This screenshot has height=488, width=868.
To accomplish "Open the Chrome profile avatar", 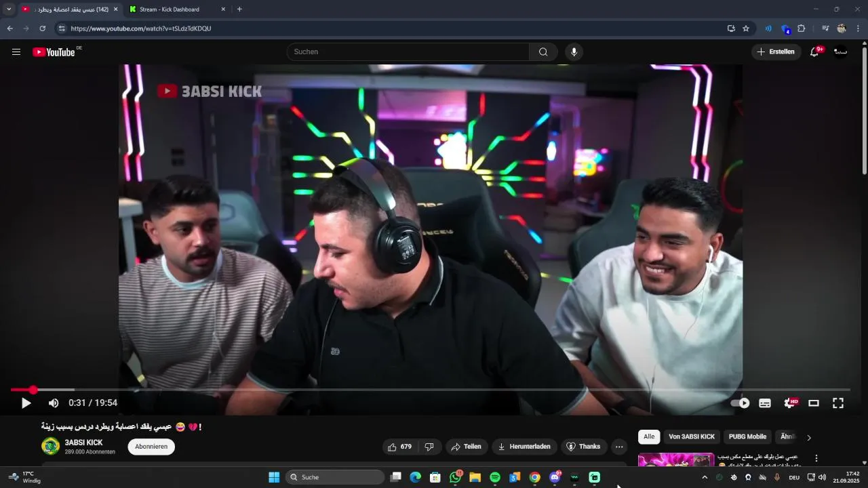I will pos(842,28).
